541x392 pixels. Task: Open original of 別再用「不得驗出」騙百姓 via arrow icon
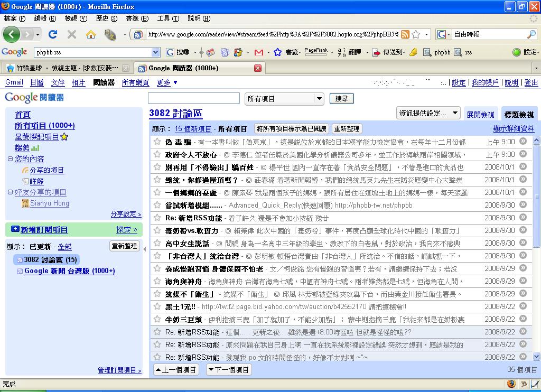point(523,166)
